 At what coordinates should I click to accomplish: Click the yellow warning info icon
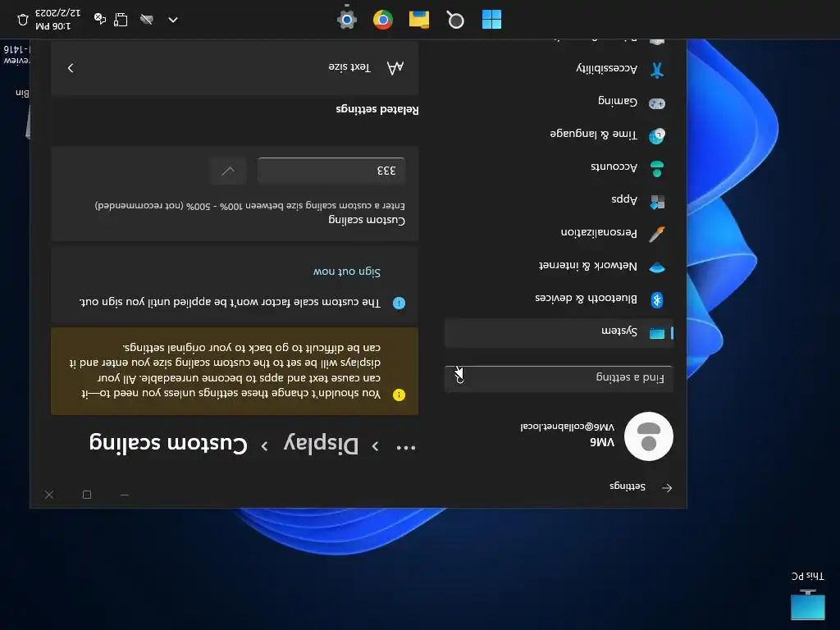pos(399,395)
